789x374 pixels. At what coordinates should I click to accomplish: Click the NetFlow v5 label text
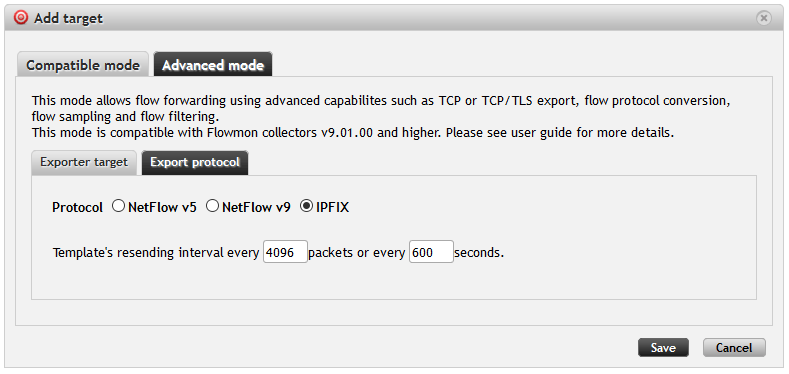pos(162,207)
